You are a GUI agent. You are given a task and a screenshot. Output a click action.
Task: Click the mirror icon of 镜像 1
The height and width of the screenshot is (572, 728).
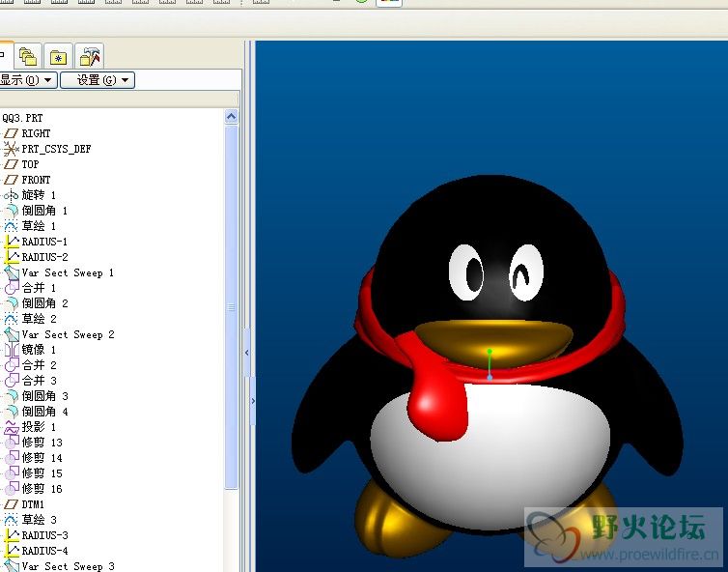(12, 350)
